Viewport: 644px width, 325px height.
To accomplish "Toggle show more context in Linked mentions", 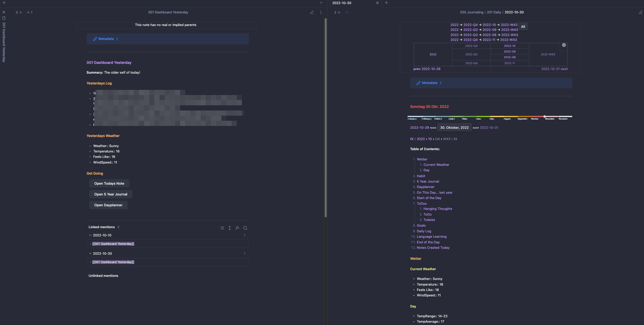I will click(x=230, y=228).
